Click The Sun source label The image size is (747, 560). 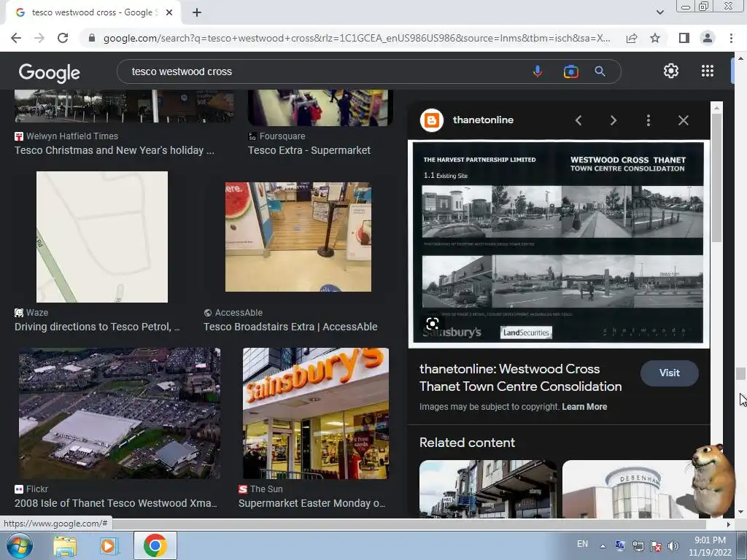266,489
